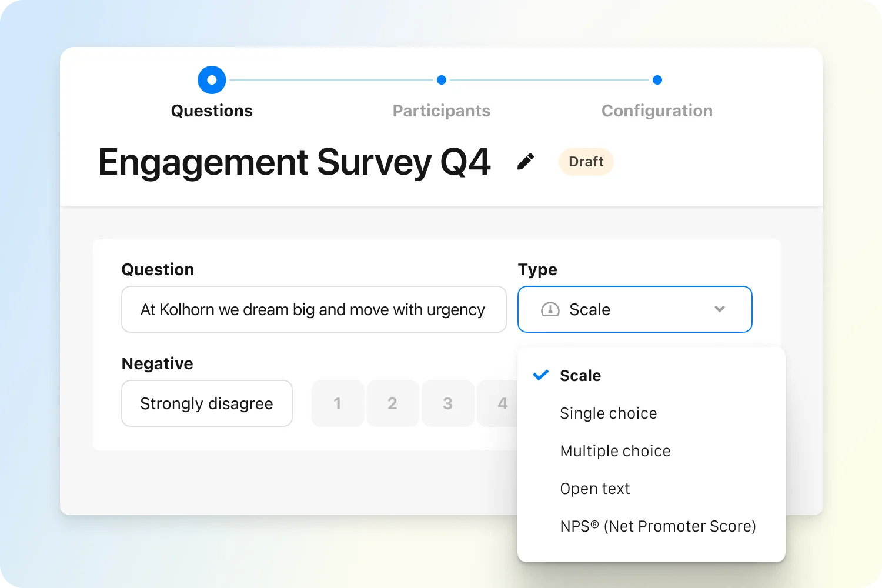Select Single choice from the type list
The image size is (882, 588).
[x=608, y=413]
